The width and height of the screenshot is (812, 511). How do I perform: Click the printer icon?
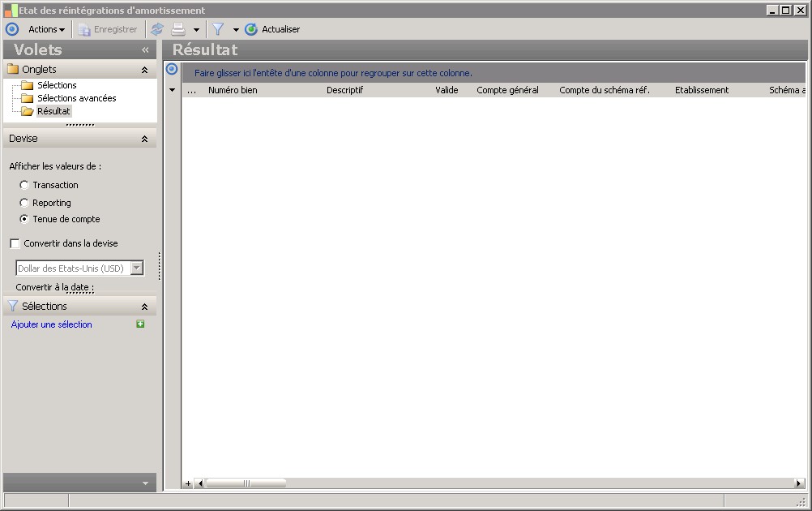click(x=178, y=29)
